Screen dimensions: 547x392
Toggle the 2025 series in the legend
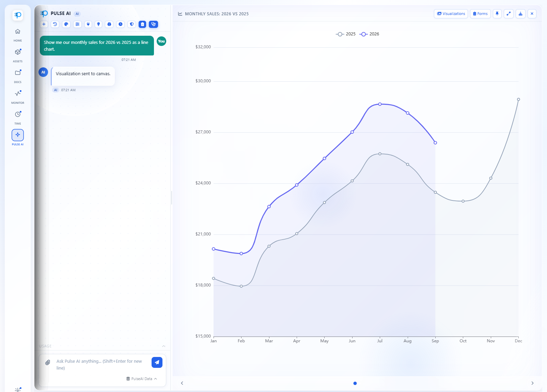(346, 34)
